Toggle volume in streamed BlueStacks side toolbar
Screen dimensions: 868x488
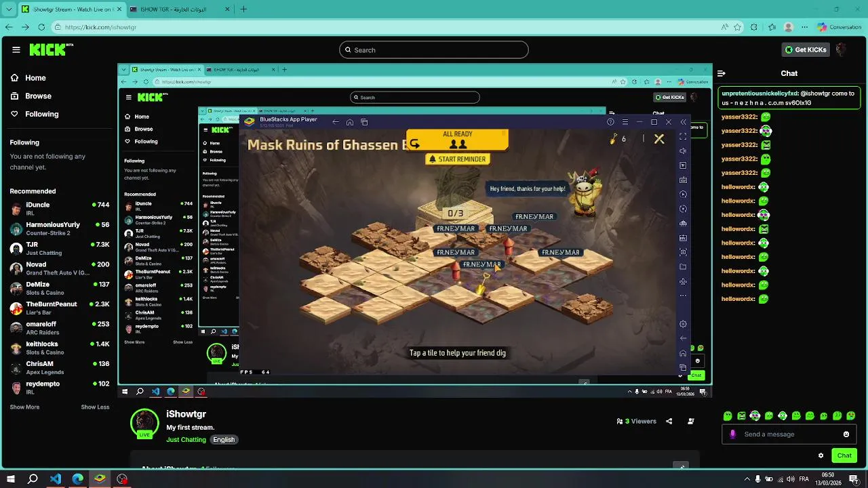coord(683,151)
